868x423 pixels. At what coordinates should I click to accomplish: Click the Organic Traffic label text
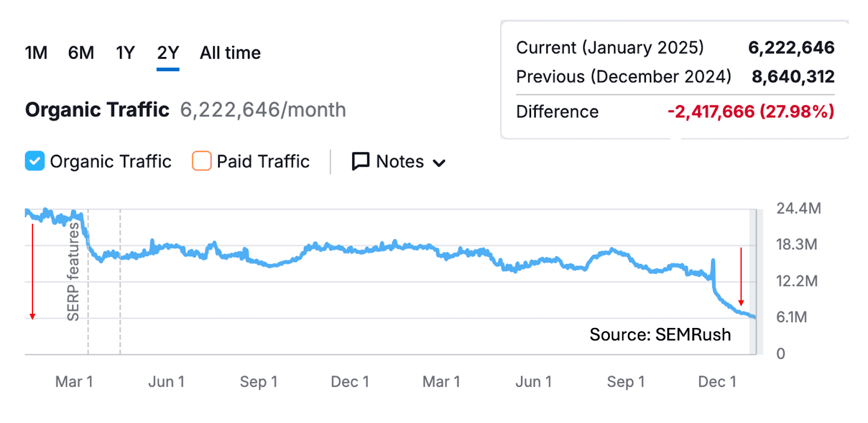coord(111,161)
